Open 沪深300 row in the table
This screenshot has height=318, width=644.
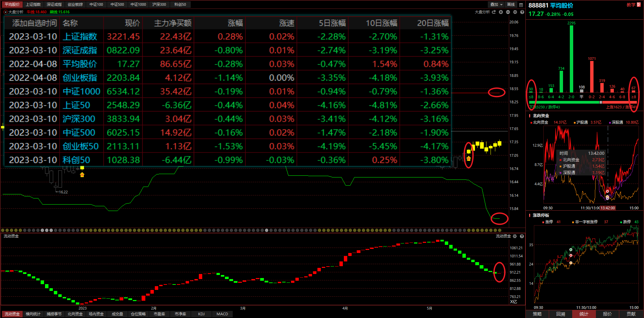click(x=227, y=119)
